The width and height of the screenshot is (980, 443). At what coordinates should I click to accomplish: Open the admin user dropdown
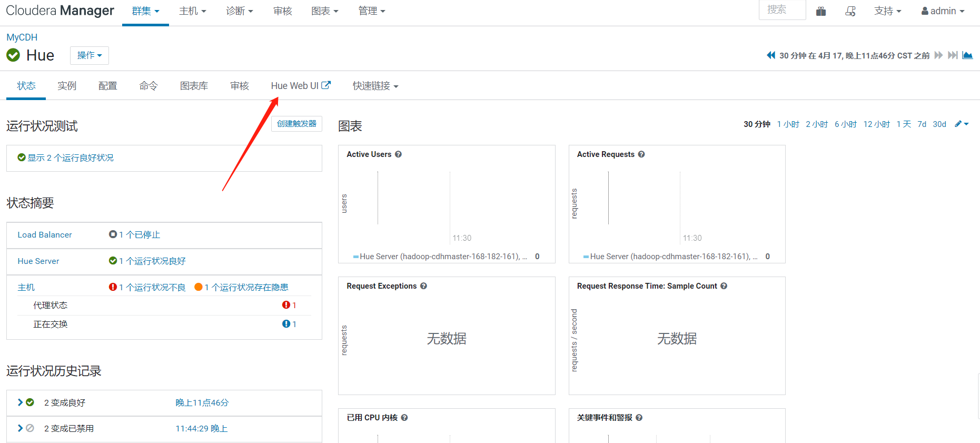tap(943, 11)
